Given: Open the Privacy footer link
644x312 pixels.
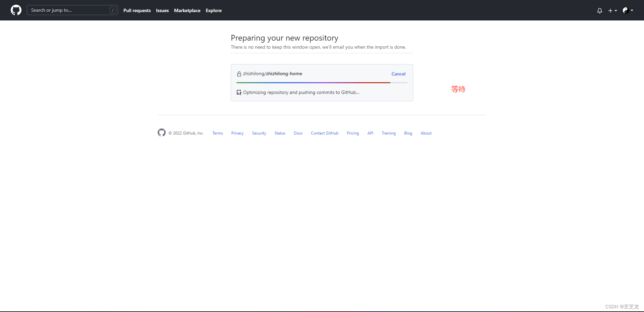Looking at the screenshot, I should coord(237,133).
